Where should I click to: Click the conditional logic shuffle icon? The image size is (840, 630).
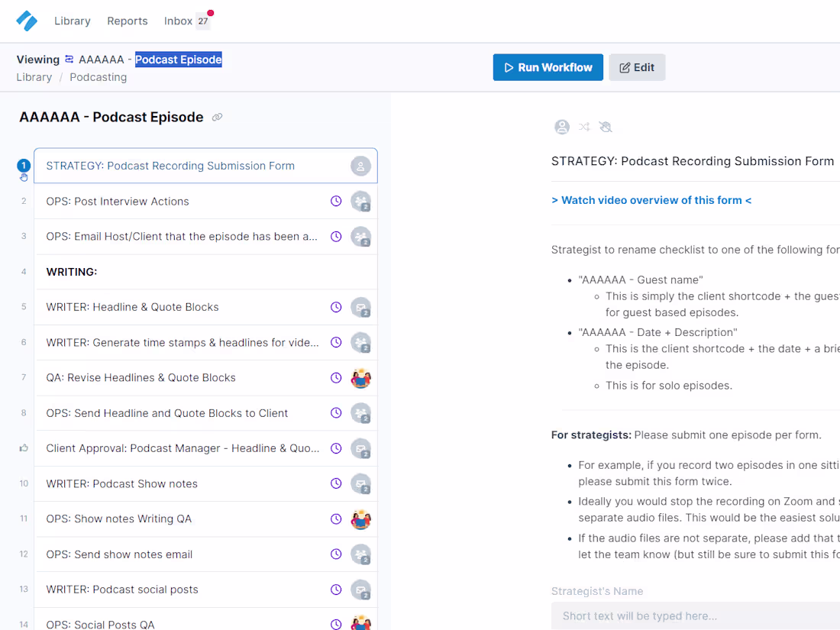(584, 127)
